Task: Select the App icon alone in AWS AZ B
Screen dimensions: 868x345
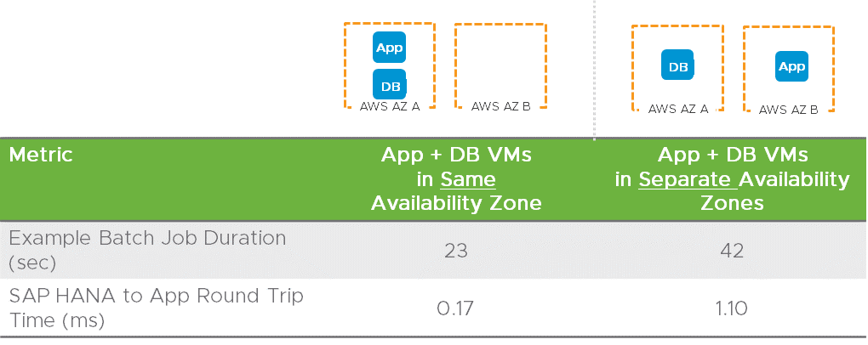Action: pyautogui.click(x=791, y=66)
